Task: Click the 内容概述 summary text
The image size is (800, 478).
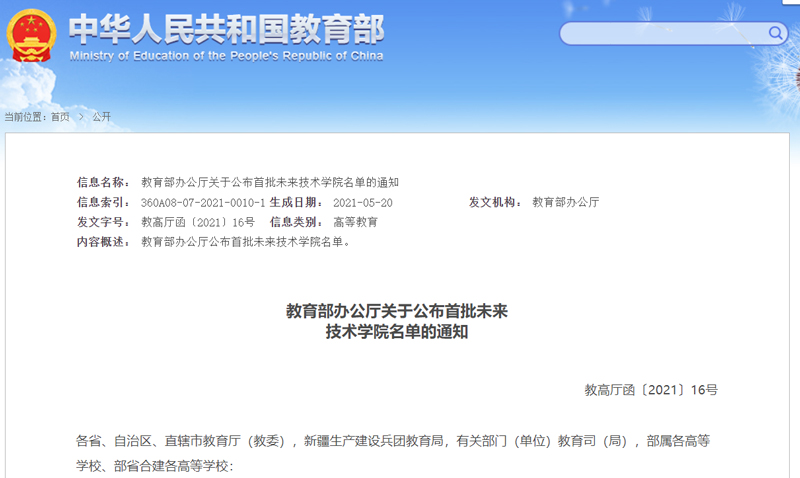Action: [x=246, y=242]
